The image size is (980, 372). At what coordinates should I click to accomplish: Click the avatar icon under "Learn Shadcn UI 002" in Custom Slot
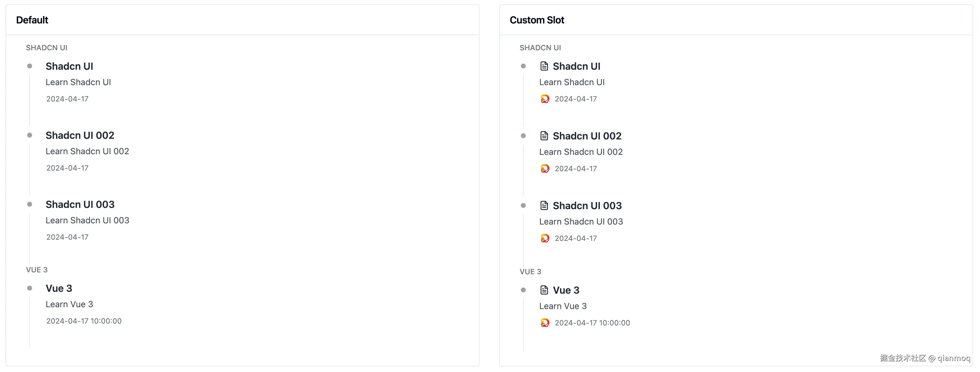(545, 168)
